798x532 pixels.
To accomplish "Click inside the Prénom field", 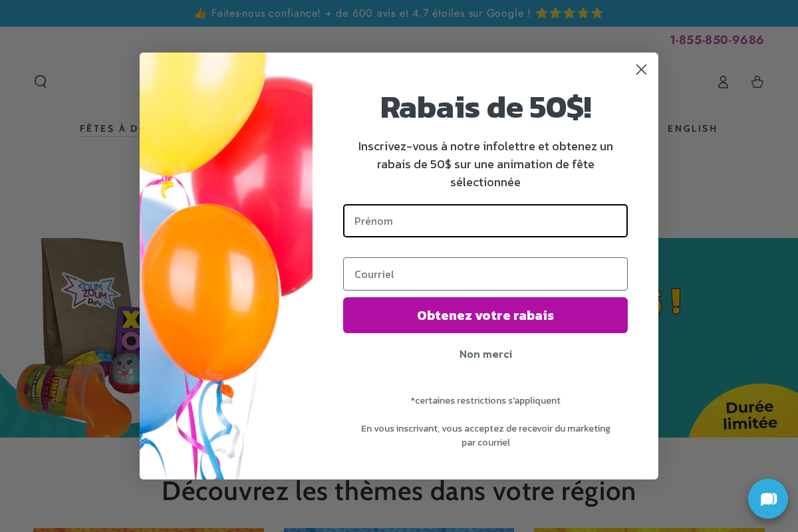I will pyautogui.click(x=485, y=221).
